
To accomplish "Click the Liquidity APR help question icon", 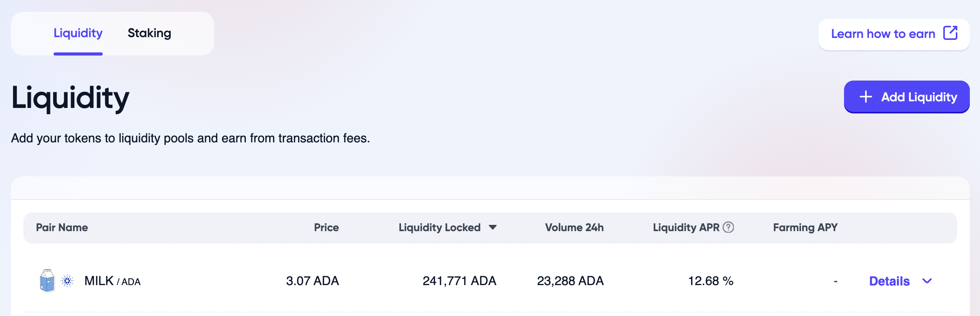I will coord(728,227).
